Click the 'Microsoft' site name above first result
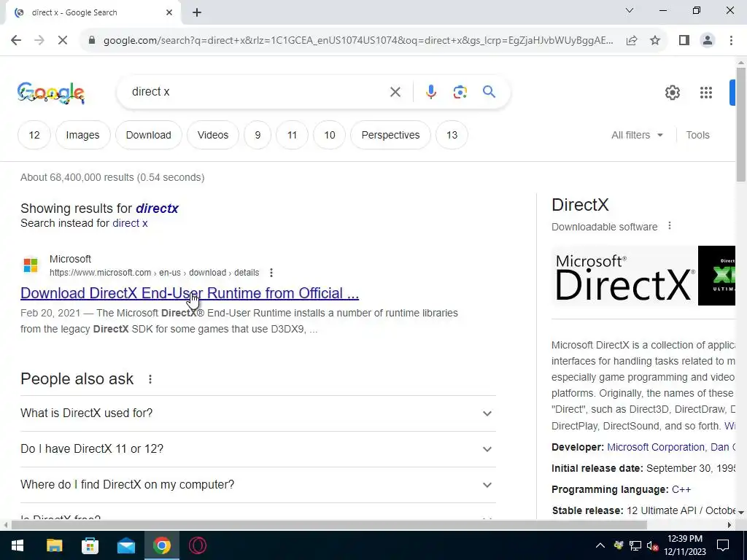Screen dimensions: 747x560 click(x=70, y=259)
